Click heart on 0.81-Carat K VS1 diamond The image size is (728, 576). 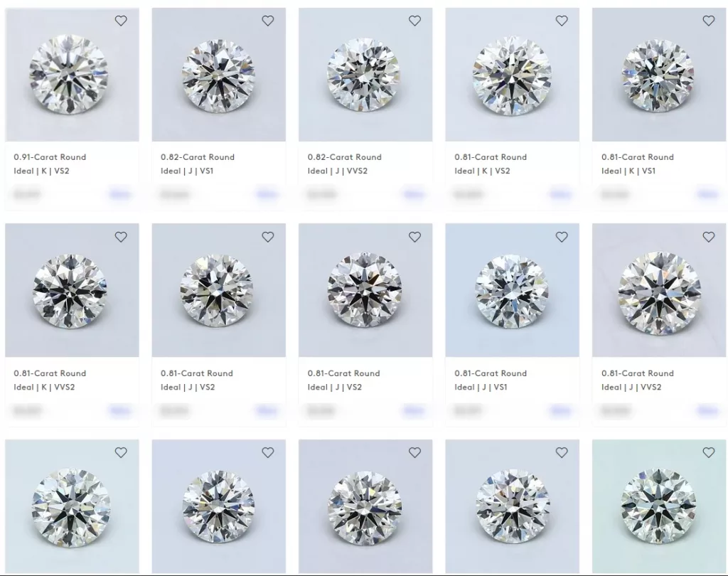pos(709,21)
